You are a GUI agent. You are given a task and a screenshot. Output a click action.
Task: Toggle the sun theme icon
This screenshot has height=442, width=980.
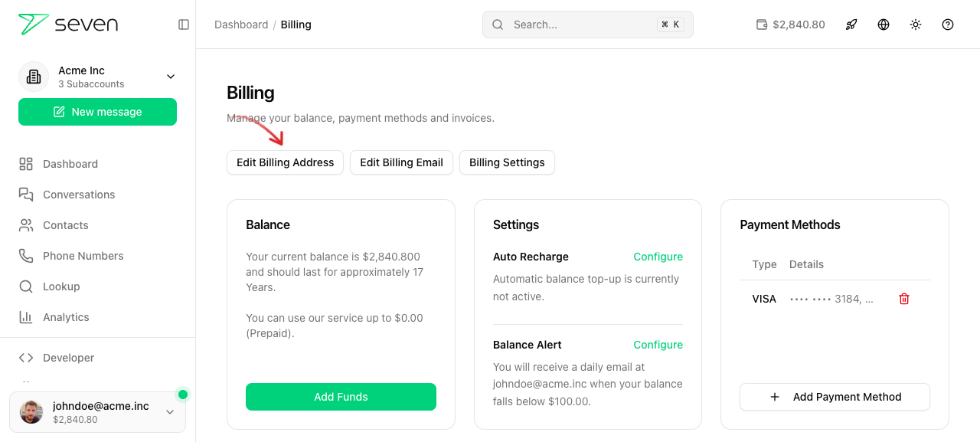(916, 25)
